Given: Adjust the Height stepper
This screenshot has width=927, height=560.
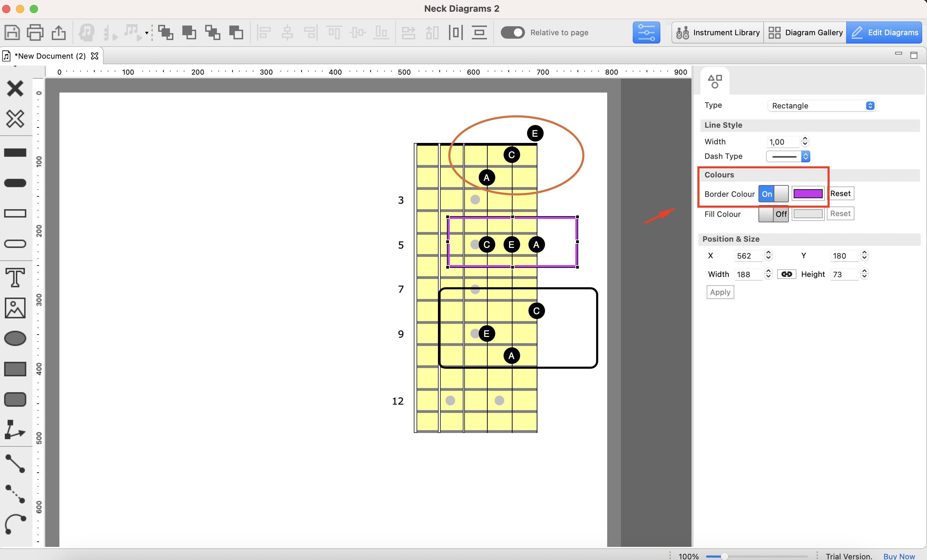Looking at the screenshot, I should pos(864,274).
